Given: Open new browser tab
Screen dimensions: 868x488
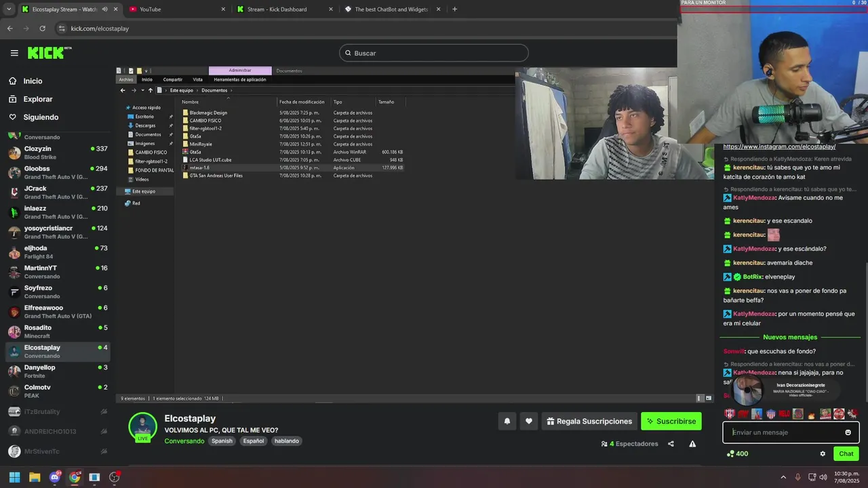Looking at the screenshot, I should point(454,9).
